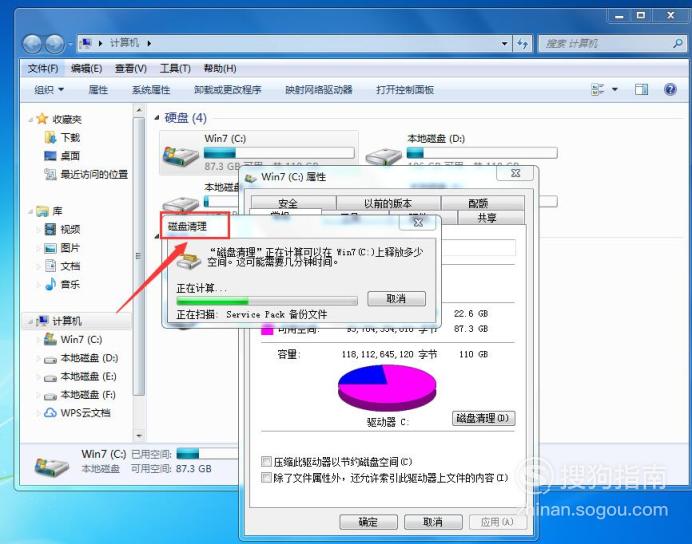Click the 桌面 icon in sidebar
Screen dimensions: 692x544
pyautogui.click(x=50, y=156)
